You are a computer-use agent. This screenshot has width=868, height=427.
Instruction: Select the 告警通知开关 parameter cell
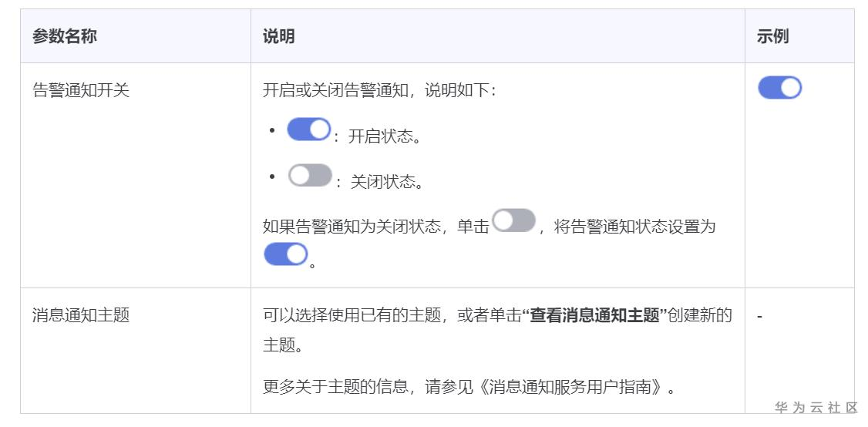point(81,90)
